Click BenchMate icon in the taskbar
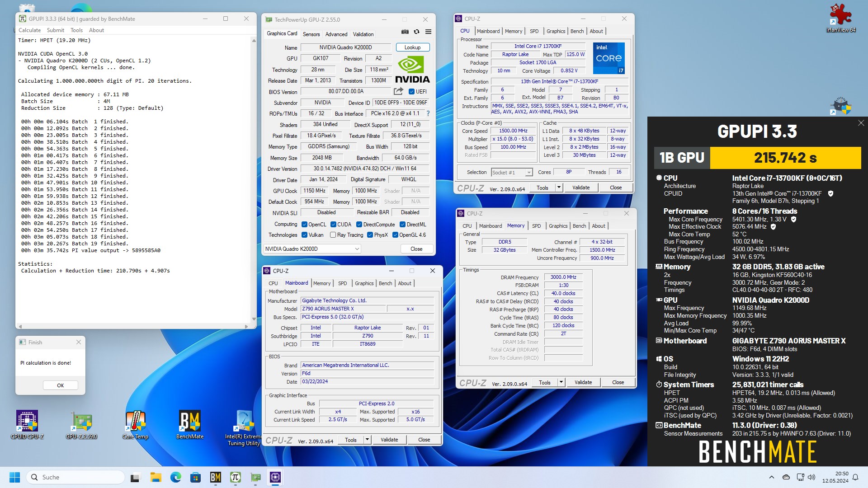Screen dimensions: 868x488 tap(216, 477)
